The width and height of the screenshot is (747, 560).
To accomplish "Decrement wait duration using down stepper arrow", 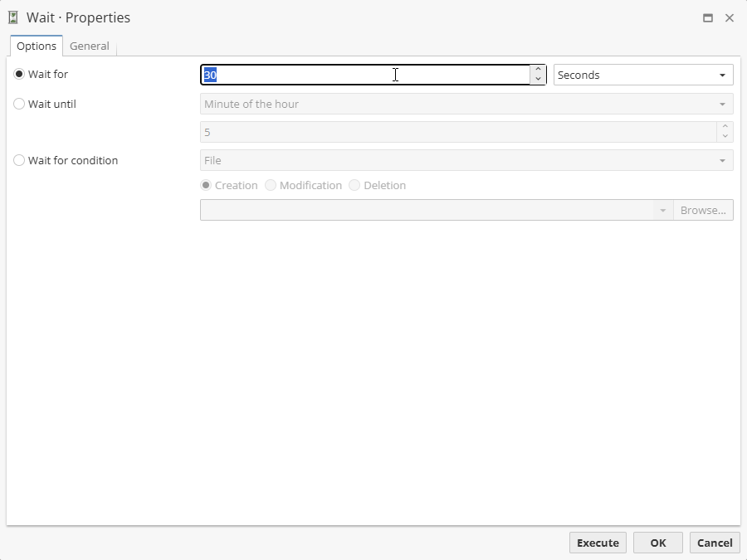I will coord(539,79).
